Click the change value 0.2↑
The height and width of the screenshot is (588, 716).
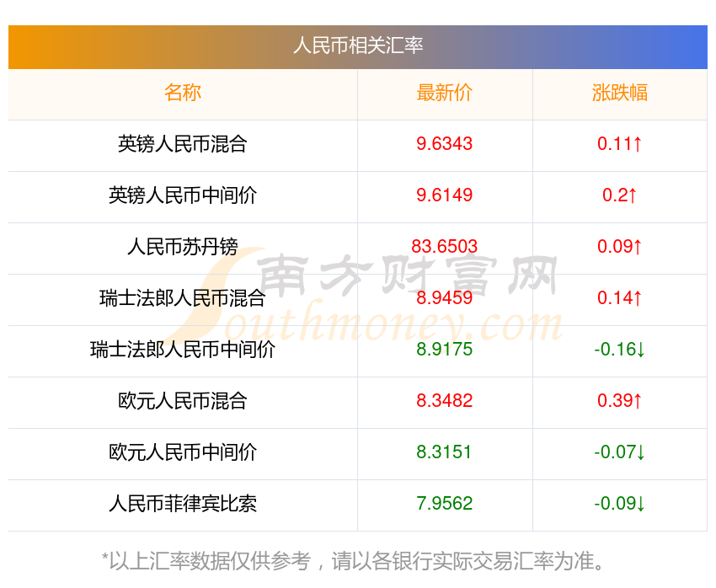point(620,195)
